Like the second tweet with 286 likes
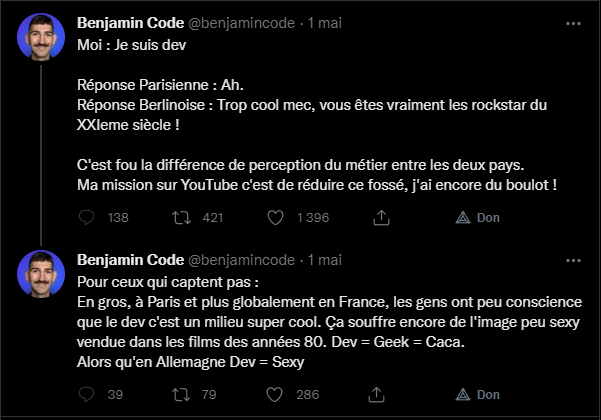The image size is (601, 420). tap(274, 394)
